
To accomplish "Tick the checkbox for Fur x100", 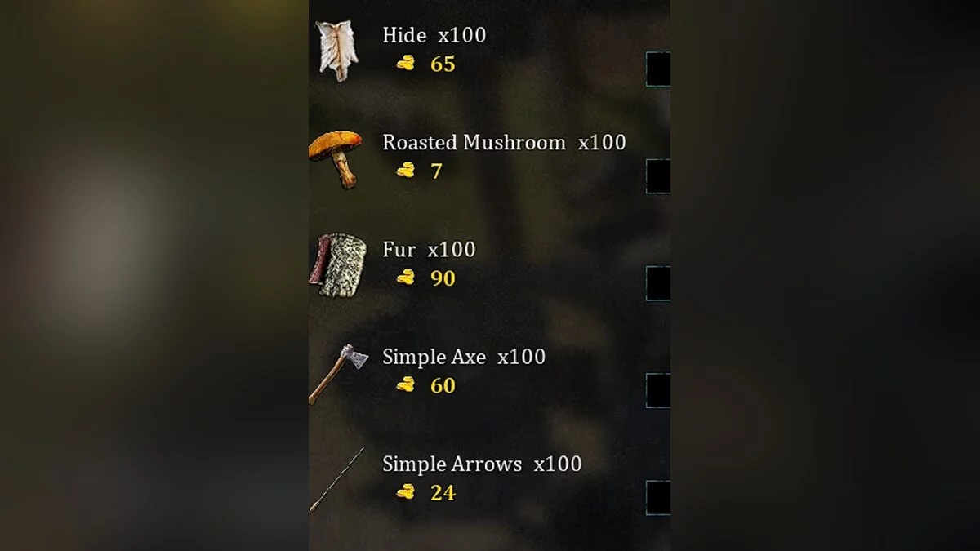I will click(658, 282).
